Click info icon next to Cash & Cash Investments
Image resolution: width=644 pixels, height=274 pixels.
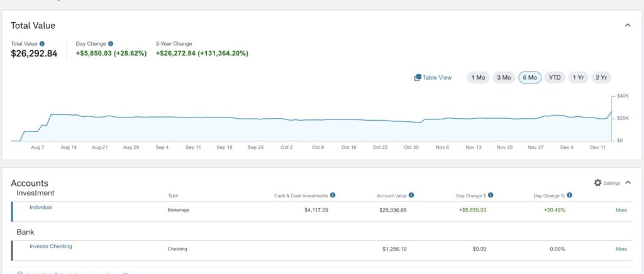pos(333,195)
